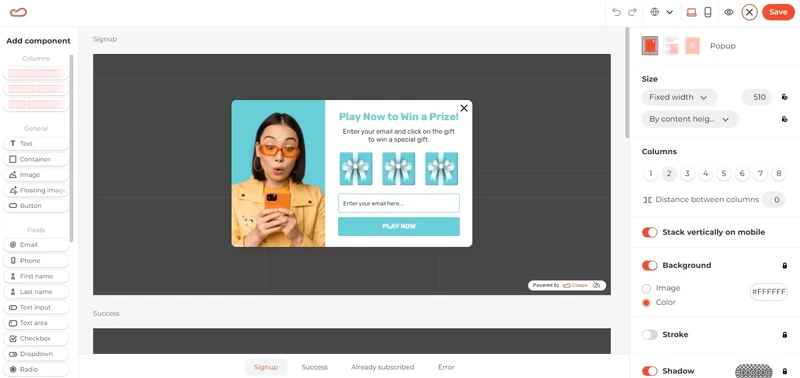
Task: Toggle the Stroke switch
Action: tap(649, 335)
